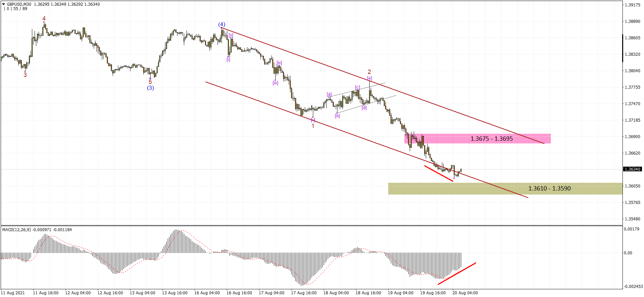Screen dimensions: 644x297
Task: Select the olive 1.3610 - 1.3590 support zone
Action: 505,188
